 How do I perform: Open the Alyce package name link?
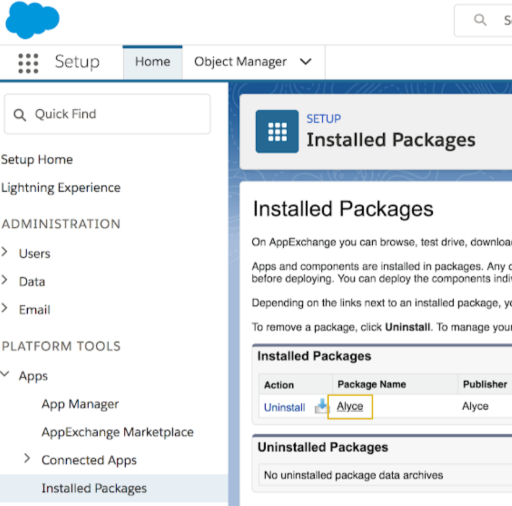click(x=350, y=406)
